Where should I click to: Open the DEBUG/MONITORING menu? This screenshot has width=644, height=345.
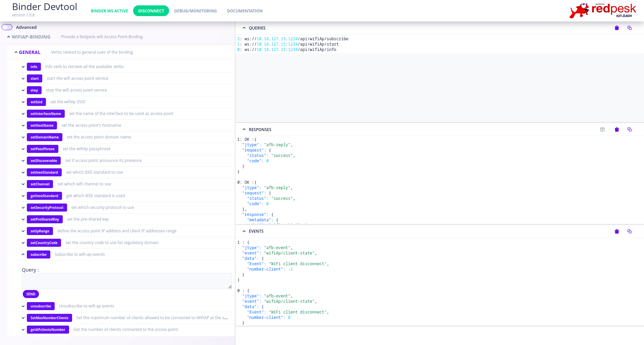[x=196, y=11]
